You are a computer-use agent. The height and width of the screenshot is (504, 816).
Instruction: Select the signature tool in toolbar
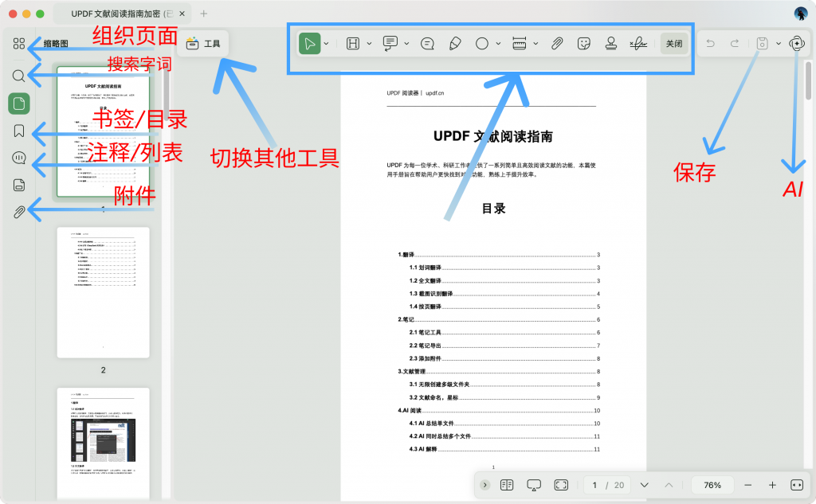637,44
